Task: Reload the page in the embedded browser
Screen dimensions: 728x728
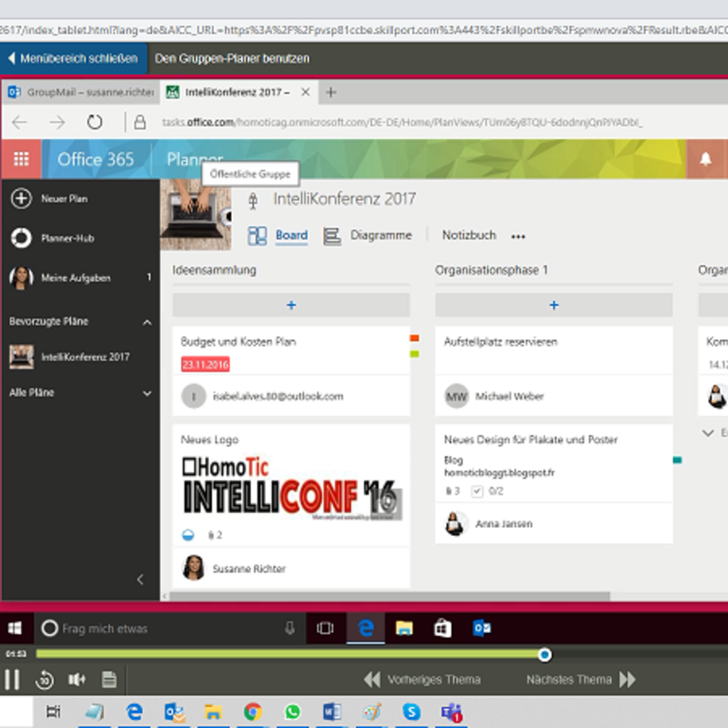Action: coord(95,123)
